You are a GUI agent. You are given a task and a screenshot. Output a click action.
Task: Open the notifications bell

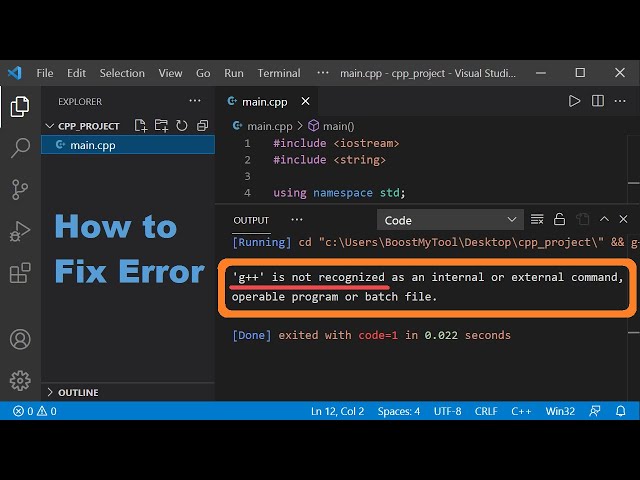coord(620,411)
